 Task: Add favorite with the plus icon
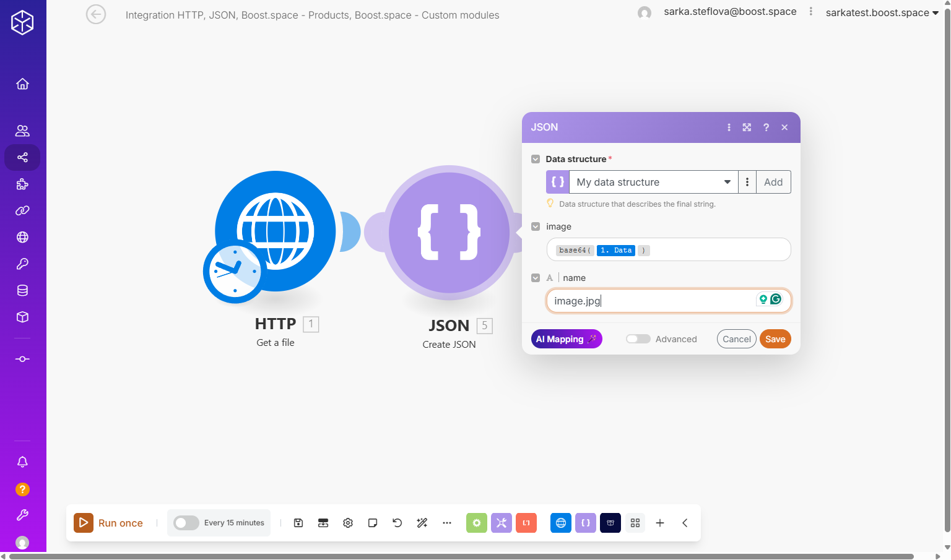tap(660, 523)
